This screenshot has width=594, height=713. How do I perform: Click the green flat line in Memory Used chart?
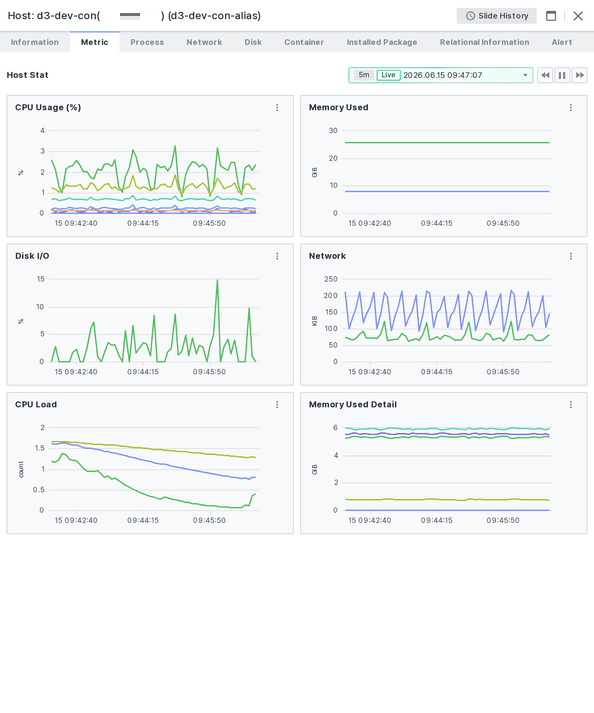[x=447, y=143]
